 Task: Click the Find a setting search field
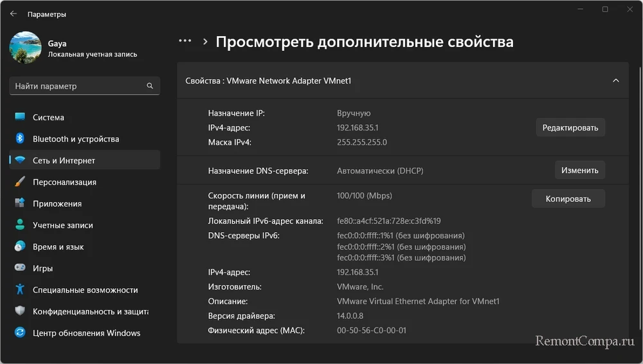tap(84, 86)
